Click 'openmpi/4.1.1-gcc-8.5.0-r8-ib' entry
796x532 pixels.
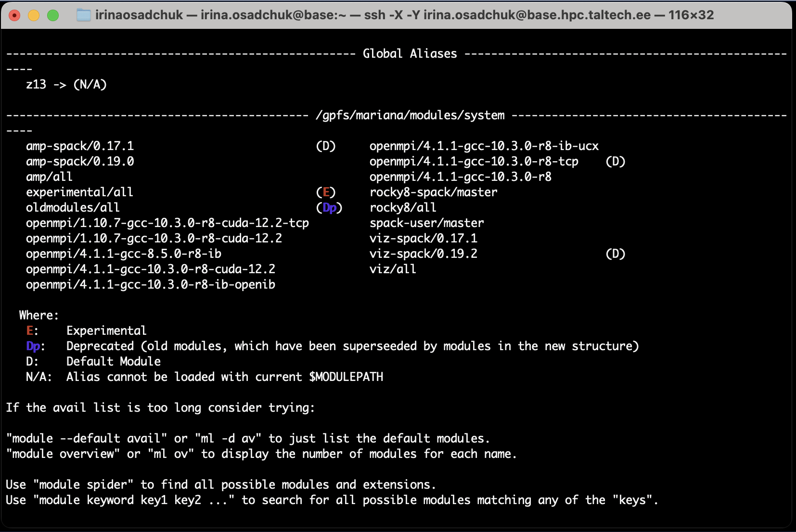click(124, 254)
